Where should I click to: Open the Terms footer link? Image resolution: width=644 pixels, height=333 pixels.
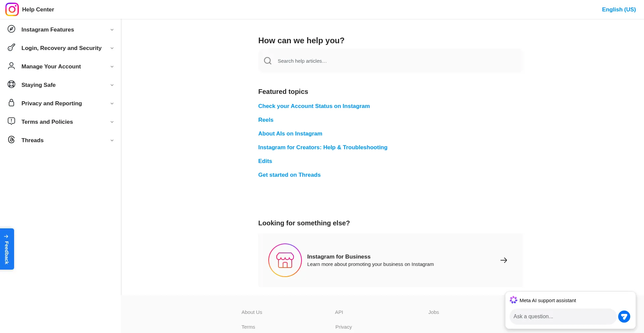248,327
